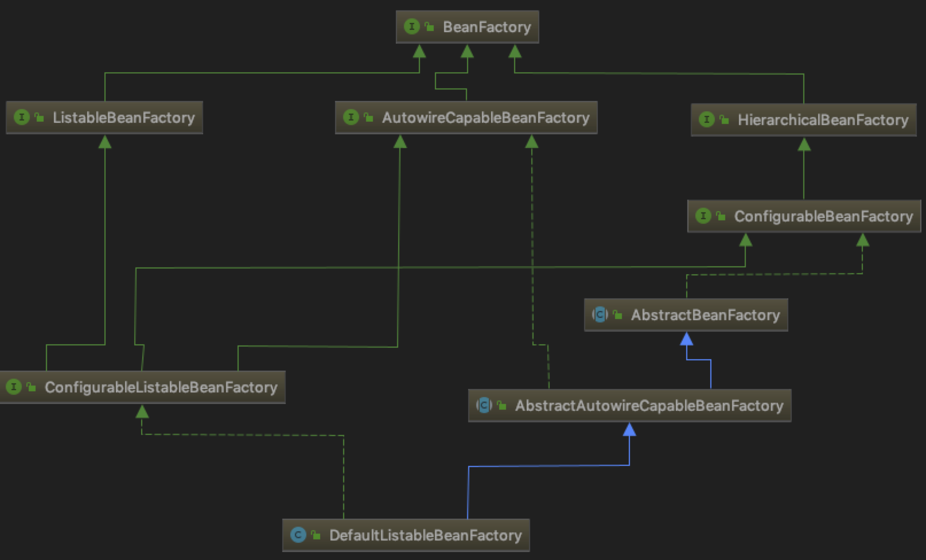The height and width of the screenshot is (560, 926).
Task: Click the lock icon beside DefaultListableBeanFactory
Action: [316, 535]
